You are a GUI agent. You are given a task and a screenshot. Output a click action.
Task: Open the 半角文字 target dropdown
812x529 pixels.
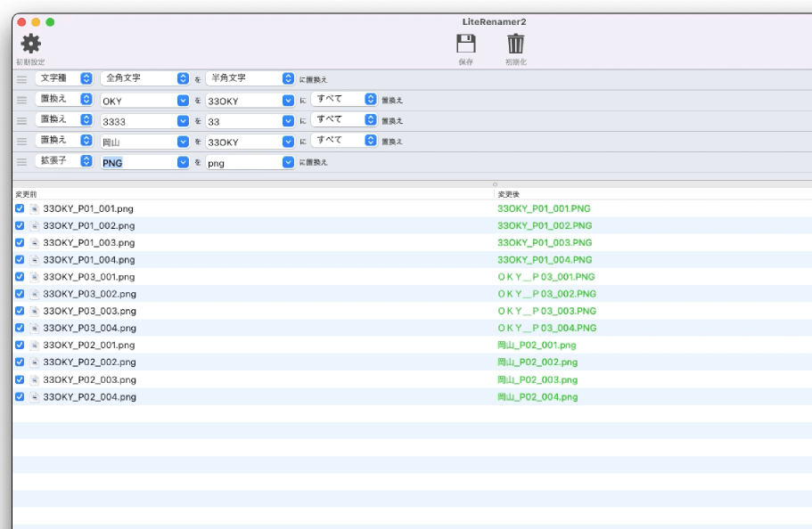point(250,78)
